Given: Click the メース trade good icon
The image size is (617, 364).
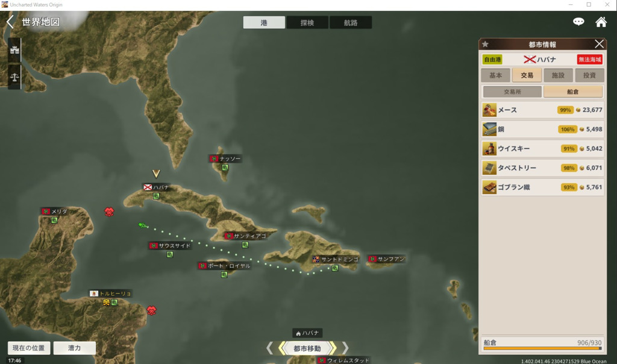Looking at the screenshot, I should click(489, 110).
